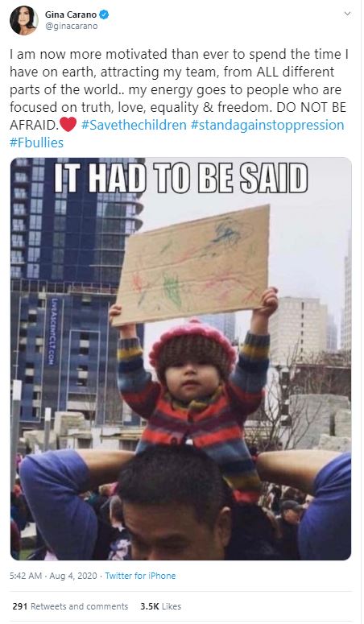Click the cardboard sign in the photo

[x=192, y=264]
